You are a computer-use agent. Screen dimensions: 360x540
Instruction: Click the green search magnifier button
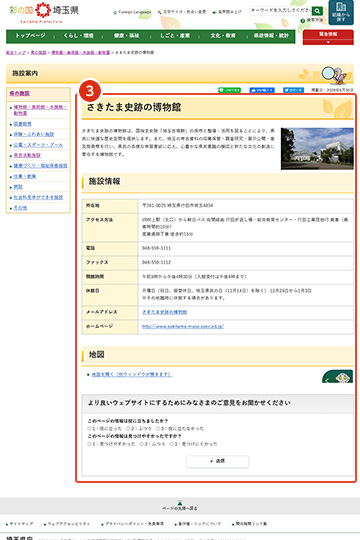click(317, 11)
